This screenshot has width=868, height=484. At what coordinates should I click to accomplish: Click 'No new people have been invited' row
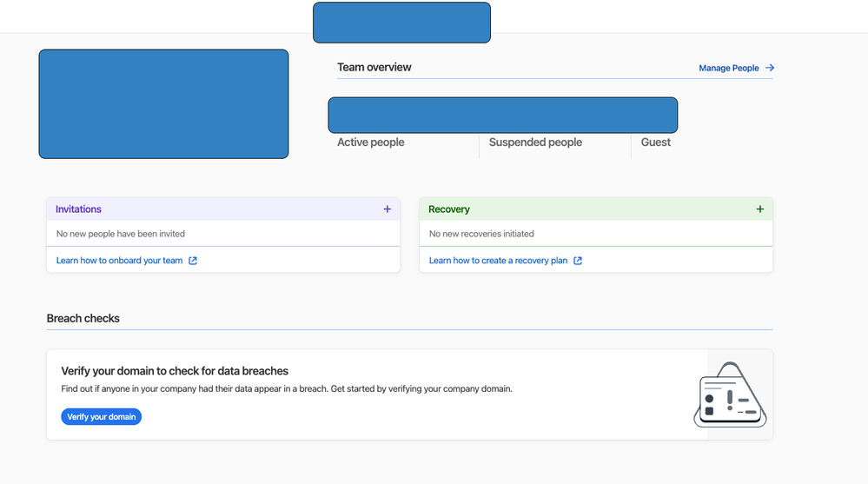pos(120,234)
